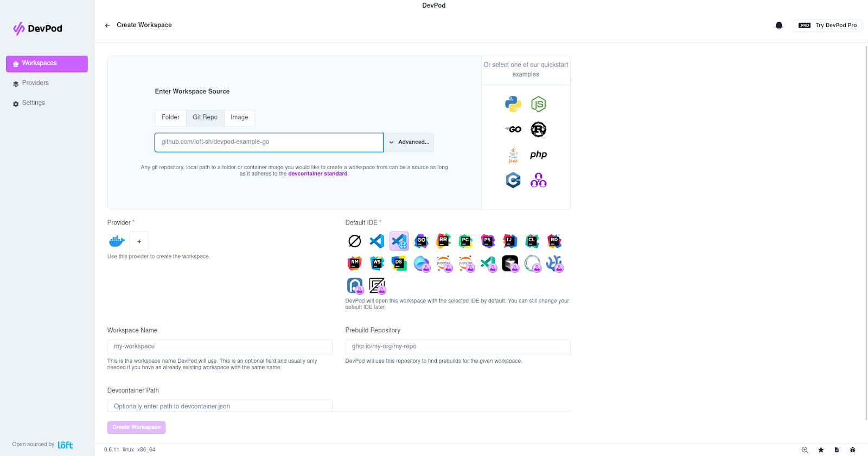Select the VS Code Browser IDE icon
The width and height of the screenshot is (868, 456).
(x=399, y=241)
